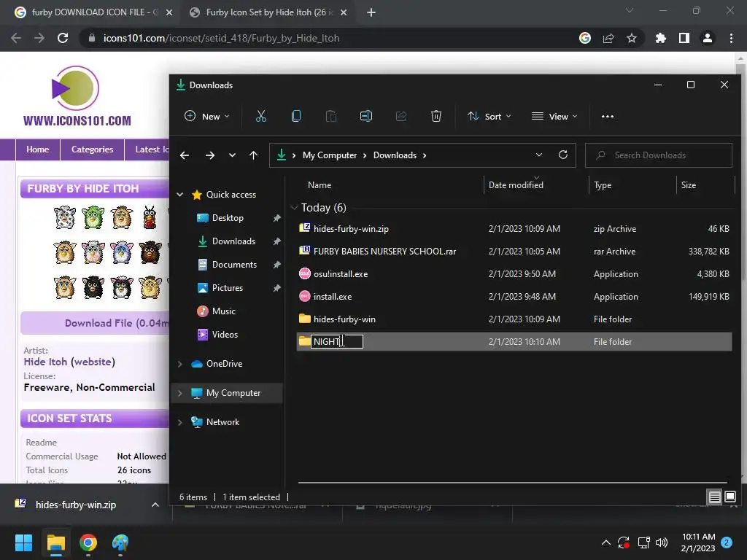Select Pictures in navigation pane
This screenshot has width=747, height=560.
(x=228, y=287)
